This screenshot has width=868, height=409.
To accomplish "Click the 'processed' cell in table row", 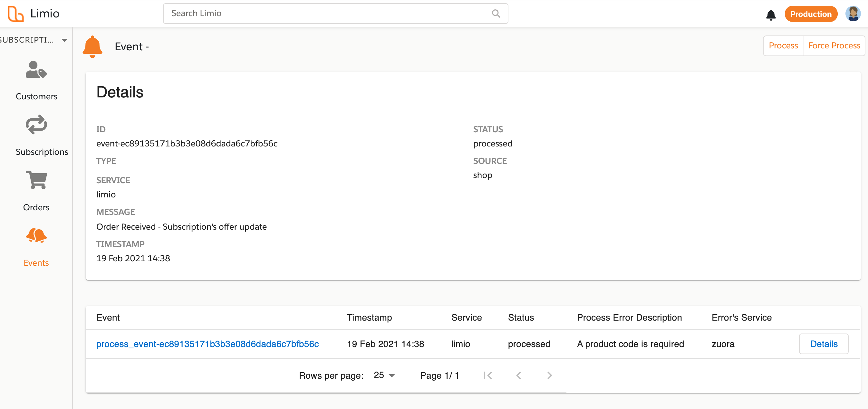I will point(529,344).
